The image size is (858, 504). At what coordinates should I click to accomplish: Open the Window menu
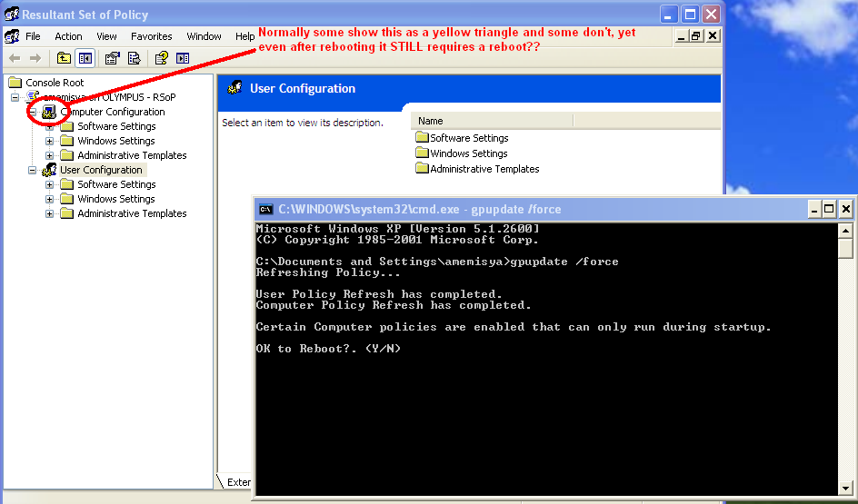(205, 36)
